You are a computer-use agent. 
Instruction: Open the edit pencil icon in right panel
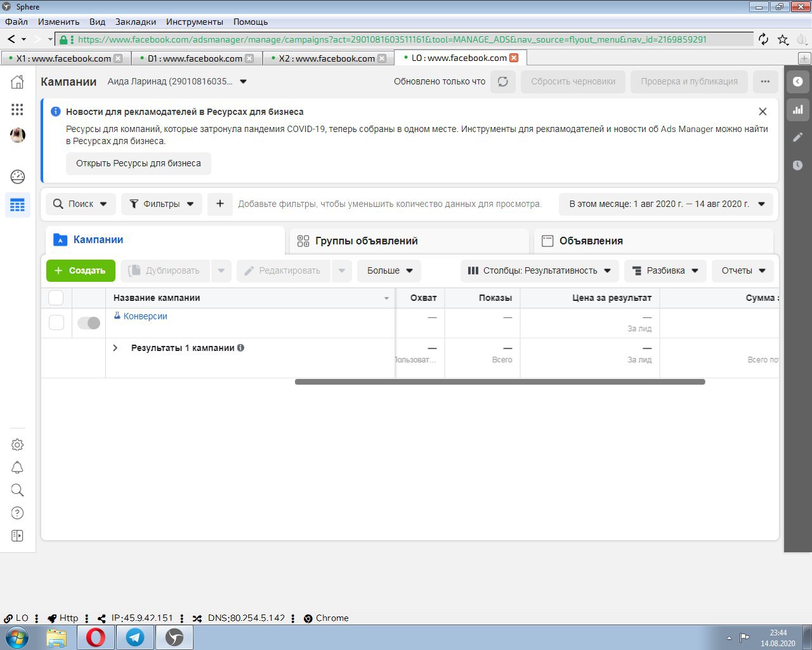[x=798, y=137]
